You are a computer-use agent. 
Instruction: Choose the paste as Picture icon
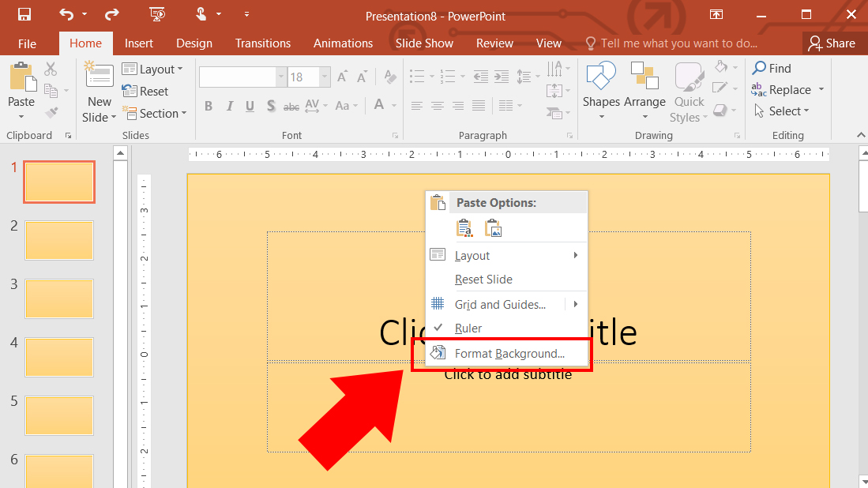493,228
